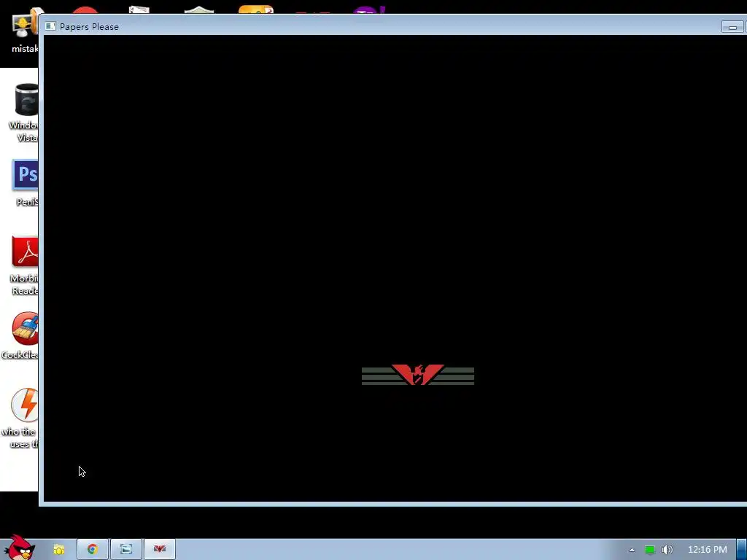Minimize the Papers Please window

click(732, 27)
